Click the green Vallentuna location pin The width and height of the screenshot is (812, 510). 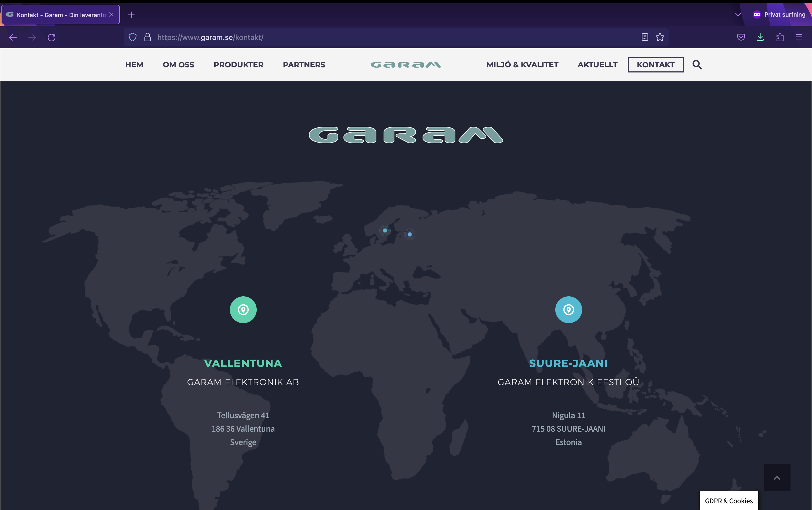[x=243, y=310]
